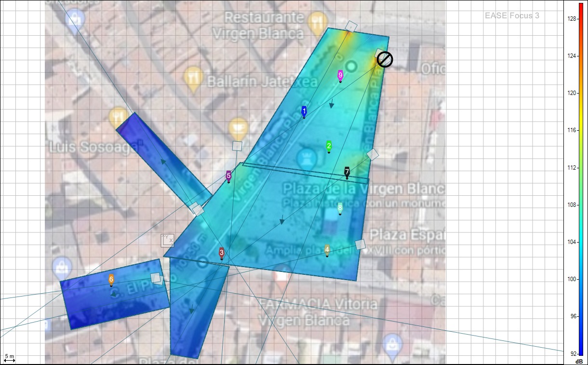The height and width of the screenshot is (365, 588).
Task: Select black receiver marker 7
Action: 347,172
